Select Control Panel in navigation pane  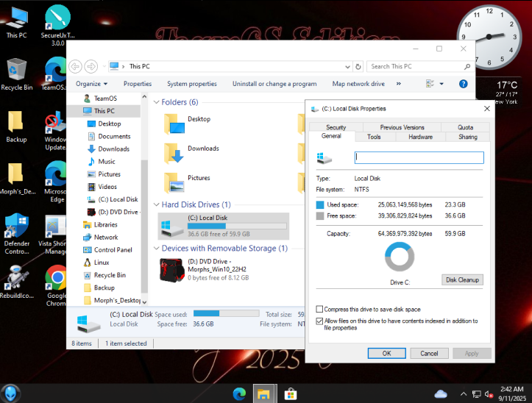point(107,250)
